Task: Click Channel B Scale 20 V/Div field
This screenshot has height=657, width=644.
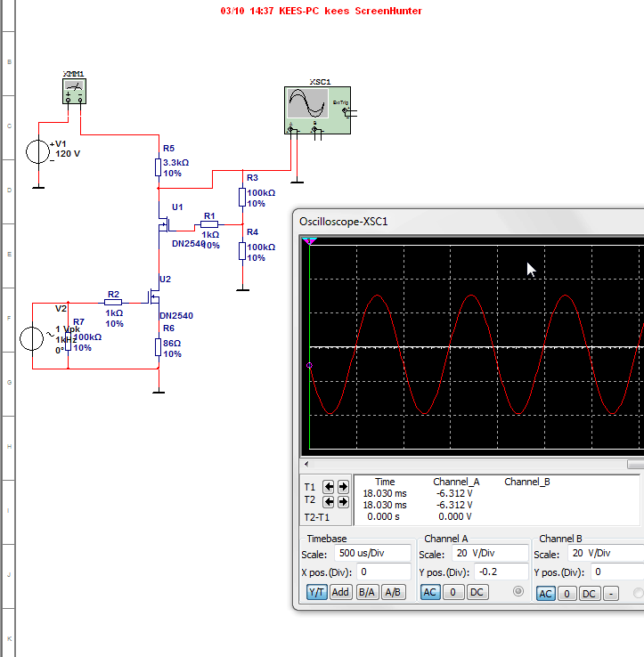Action: (606, 553)
